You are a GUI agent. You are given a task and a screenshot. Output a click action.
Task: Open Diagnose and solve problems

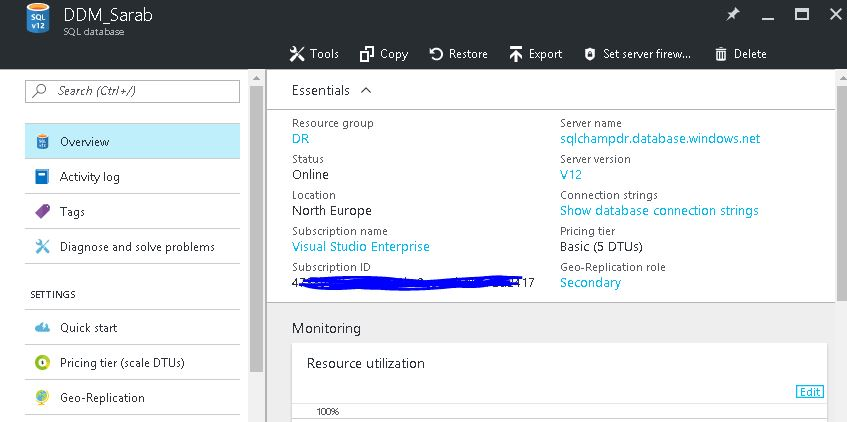[x=132, y=246]
